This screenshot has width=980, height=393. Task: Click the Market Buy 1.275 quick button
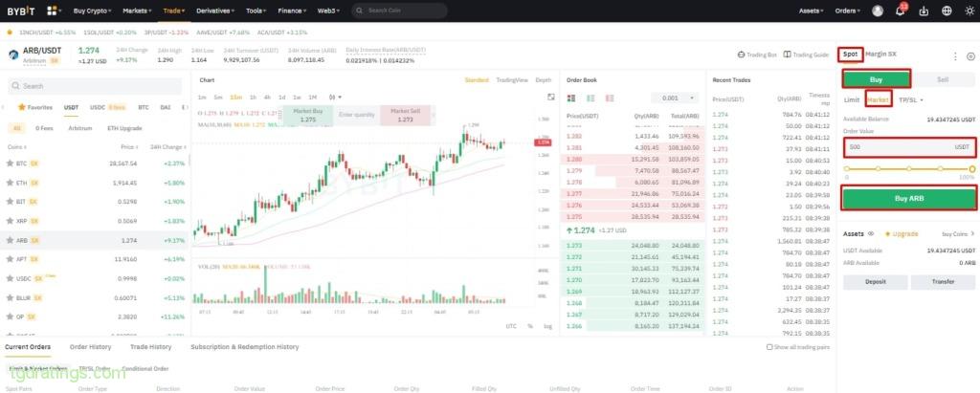tap(308, 115)
